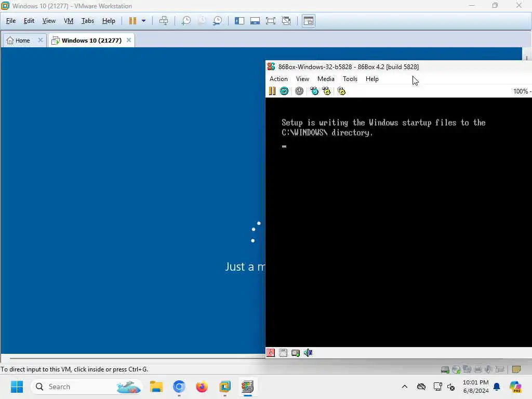Open VMware View menu
The width and height of the screenshot is (532, 399).
(x=49, y=21)
